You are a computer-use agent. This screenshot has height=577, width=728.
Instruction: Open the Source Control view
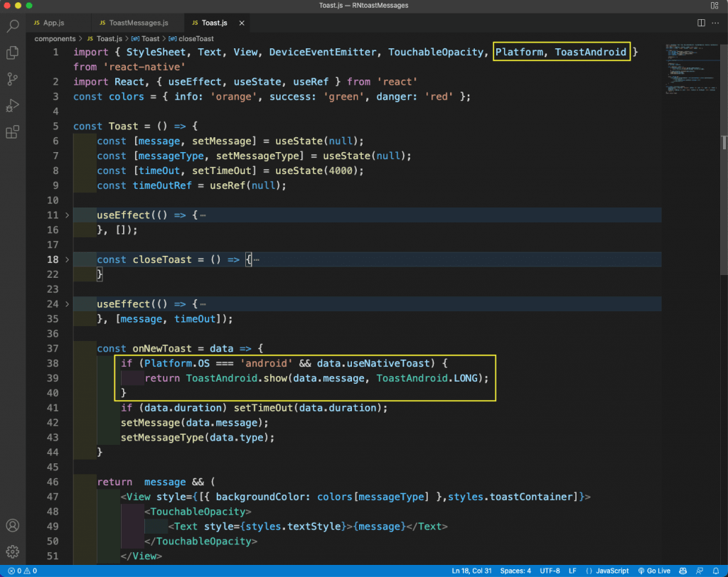point(12,79)
